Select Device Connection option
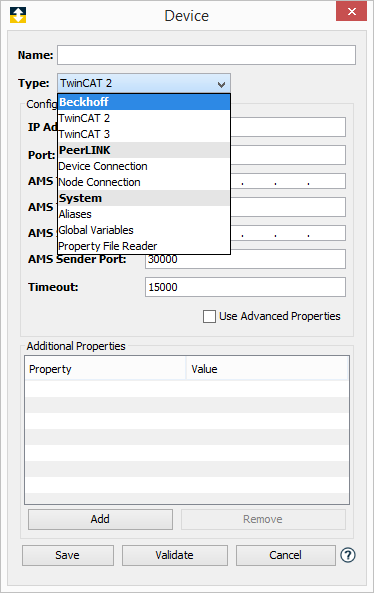Screen dimensions: 374x593 click(x=144, y=166)
